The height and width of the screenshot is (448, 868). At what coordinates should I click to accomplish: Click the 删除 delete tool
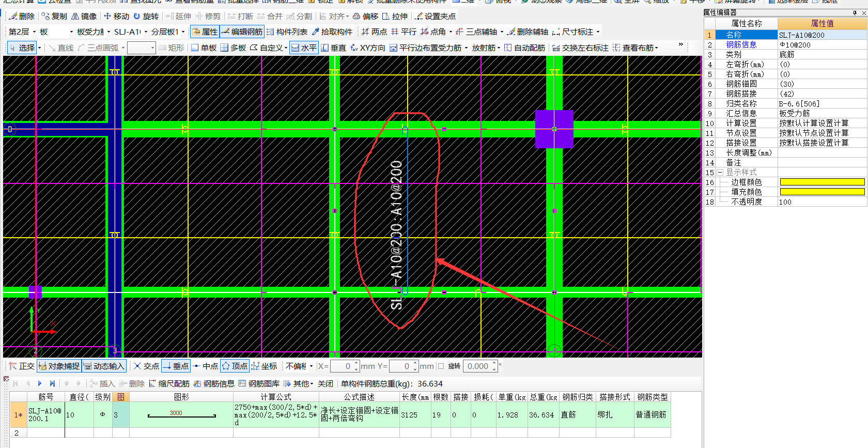[22, 16]
